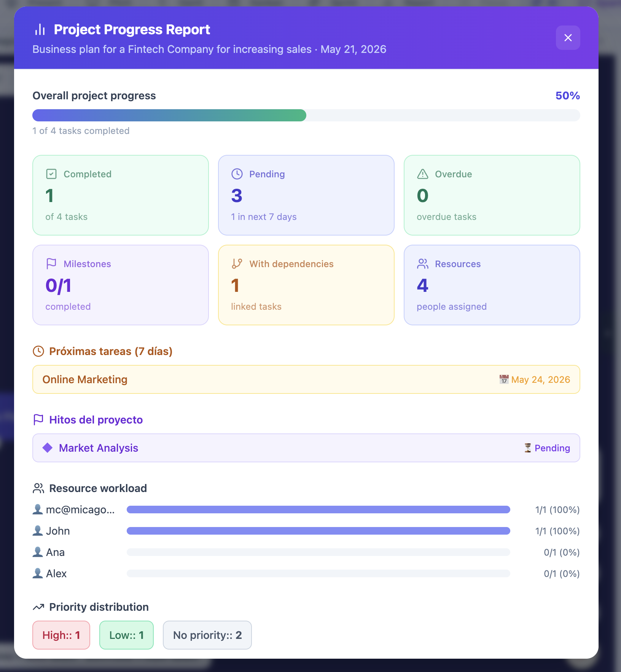The height and width of the screenshot is (672, 621).
Task: Click the 'people assigned' caption
Action: (452, 306)
